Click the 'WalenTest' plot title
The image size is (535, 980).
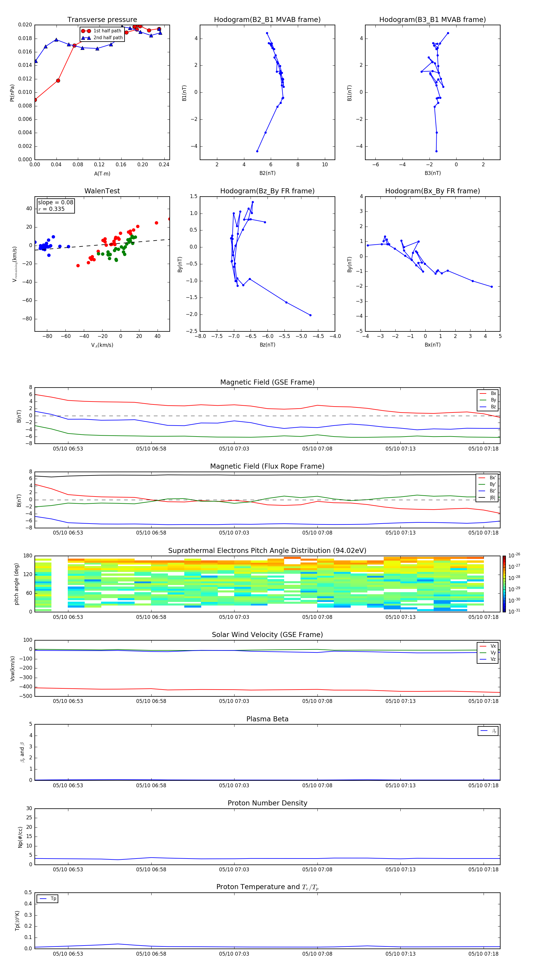(102, 191)
